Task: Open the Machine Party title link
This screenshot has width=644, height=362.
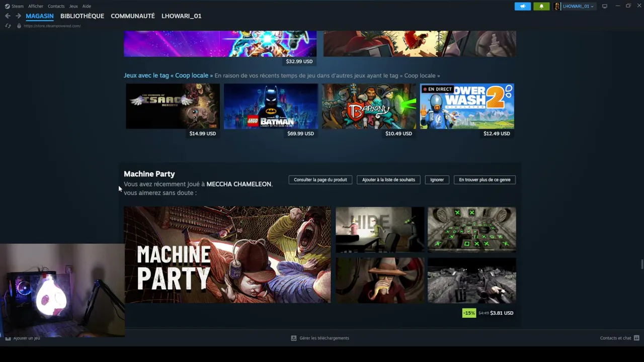Action: pos(149,174)
